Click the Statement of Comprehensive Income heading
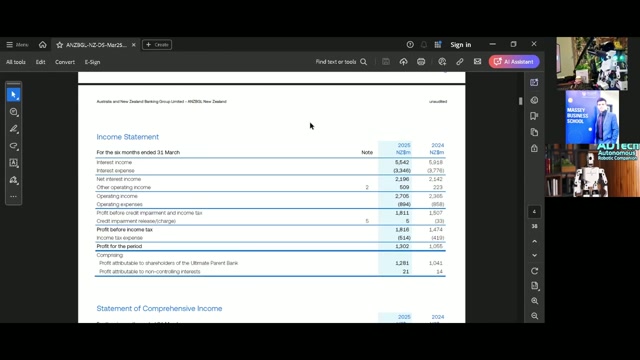This screenshot has height=360, width=640. tap(159, 309)
